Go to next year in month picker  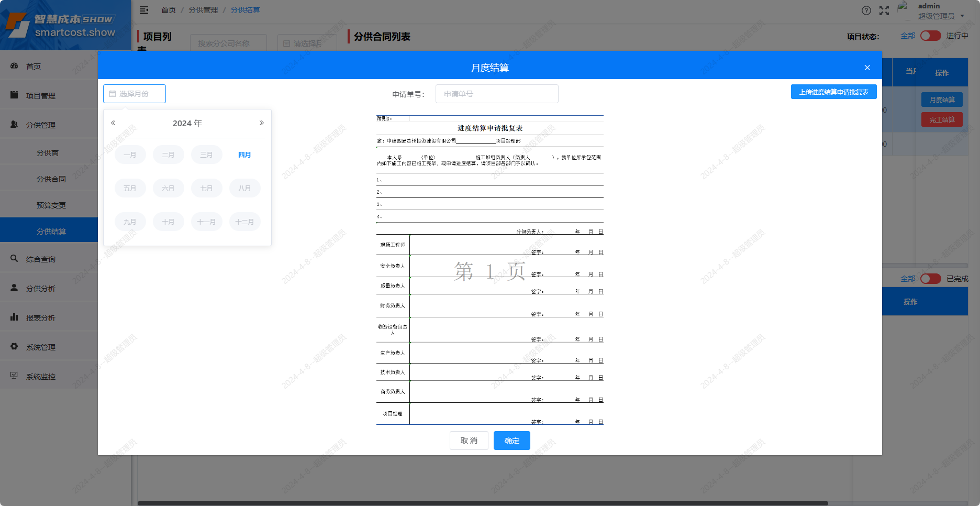[x=262, y=123]
